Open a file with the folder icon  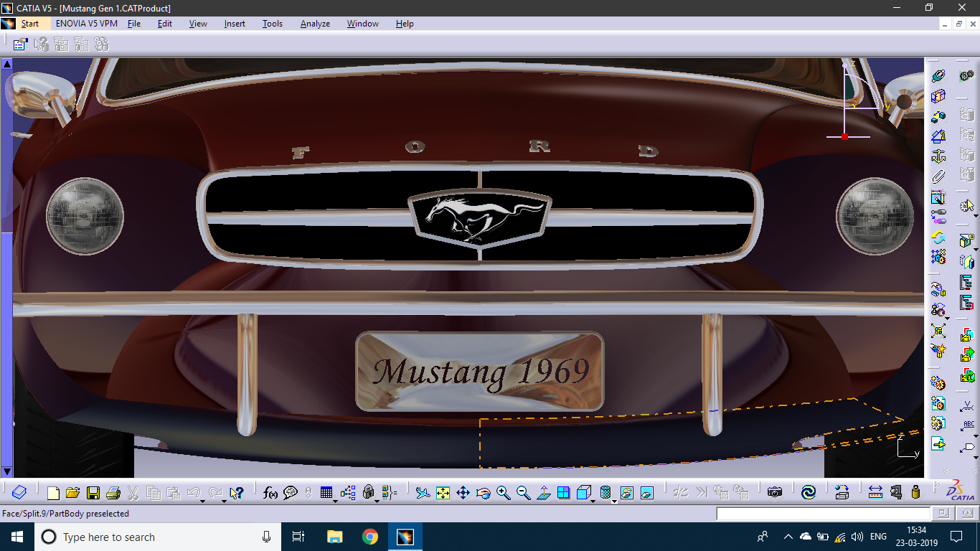tap(72, 493)
